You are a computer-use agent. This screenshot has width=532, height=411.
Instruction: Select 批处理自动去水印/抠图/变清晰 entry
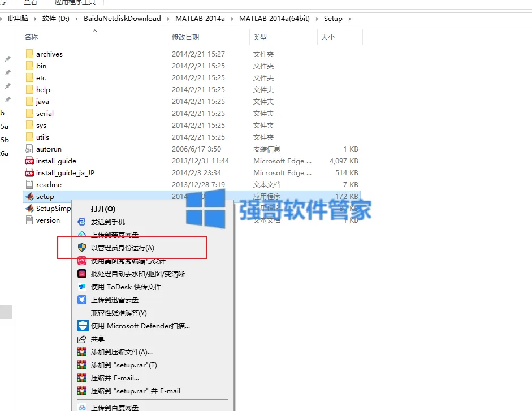click(x=138, y=274)
